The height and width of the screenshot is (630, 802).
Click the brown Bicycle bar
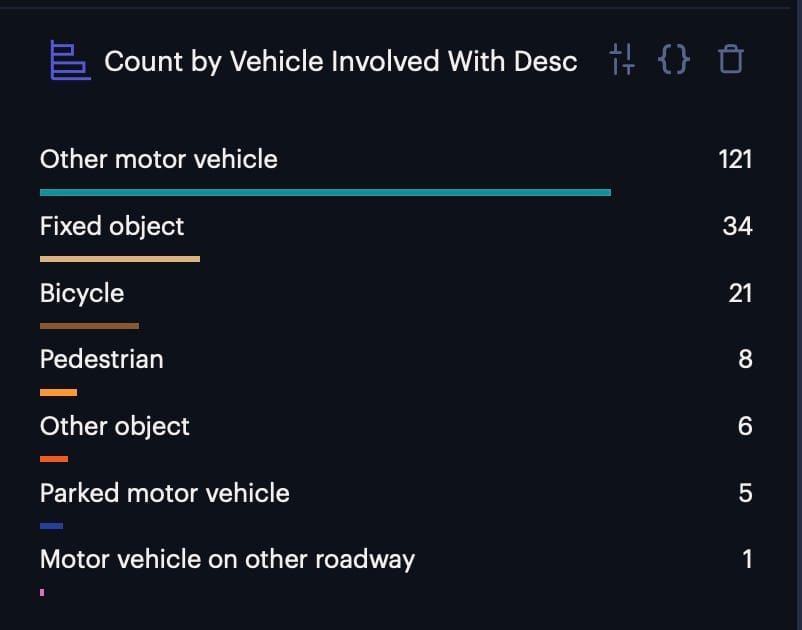pyautogui.click(x=90, y=326)
